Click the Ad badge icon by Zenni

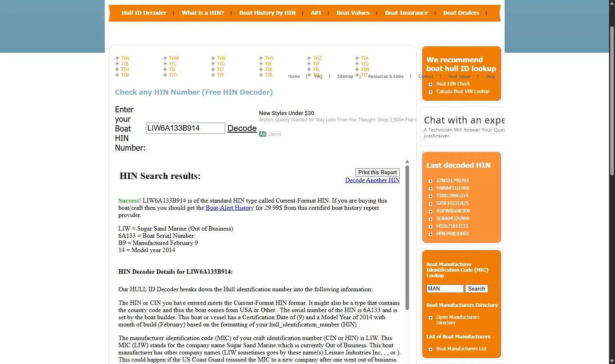point(263,134)
